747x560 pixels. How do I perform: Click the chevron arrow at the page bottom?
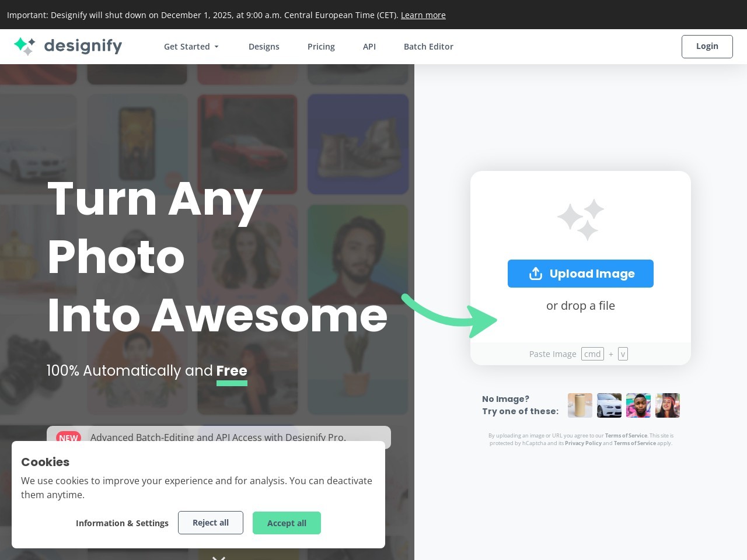point(219,558)
